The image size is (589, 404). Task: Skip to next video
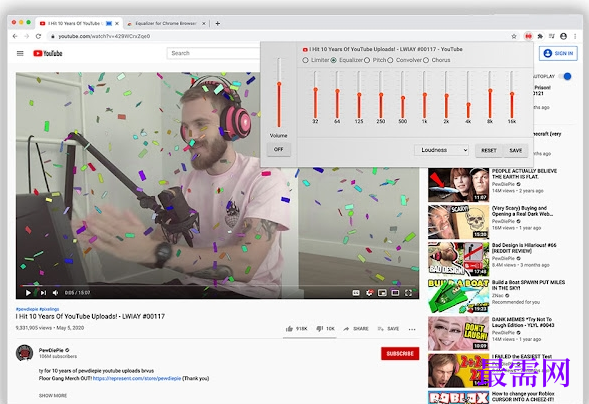click(43, 292)
